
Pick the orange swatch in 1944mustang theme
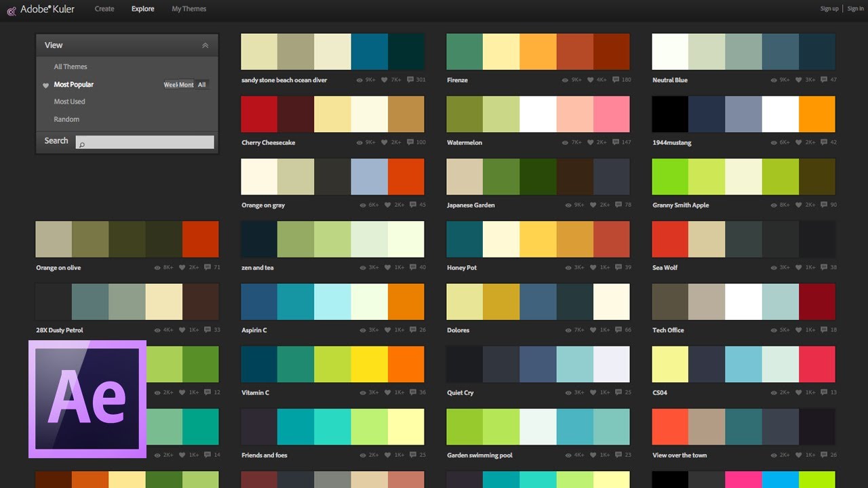[817, 114]
